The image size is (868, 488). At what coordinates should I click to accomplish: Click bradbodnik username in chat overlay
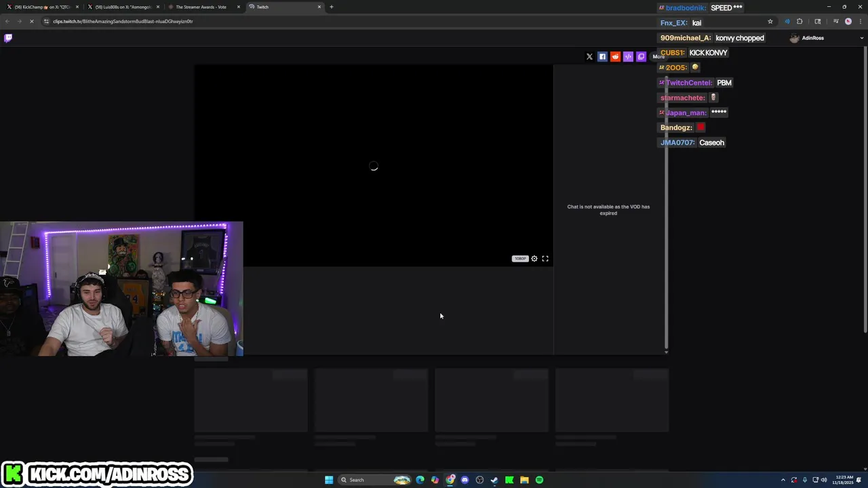(686, 7)
